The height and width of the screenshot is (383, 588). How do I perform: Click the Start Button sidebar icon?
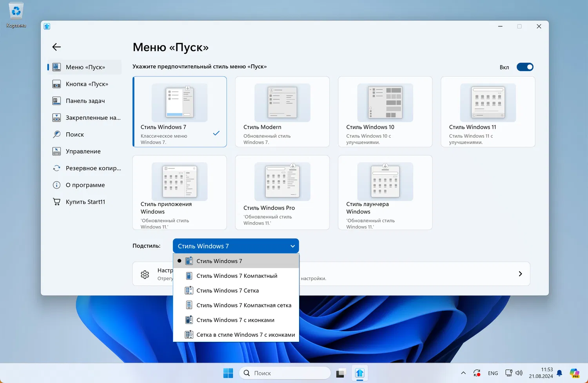pyautogui.click(x=56, y=84)
